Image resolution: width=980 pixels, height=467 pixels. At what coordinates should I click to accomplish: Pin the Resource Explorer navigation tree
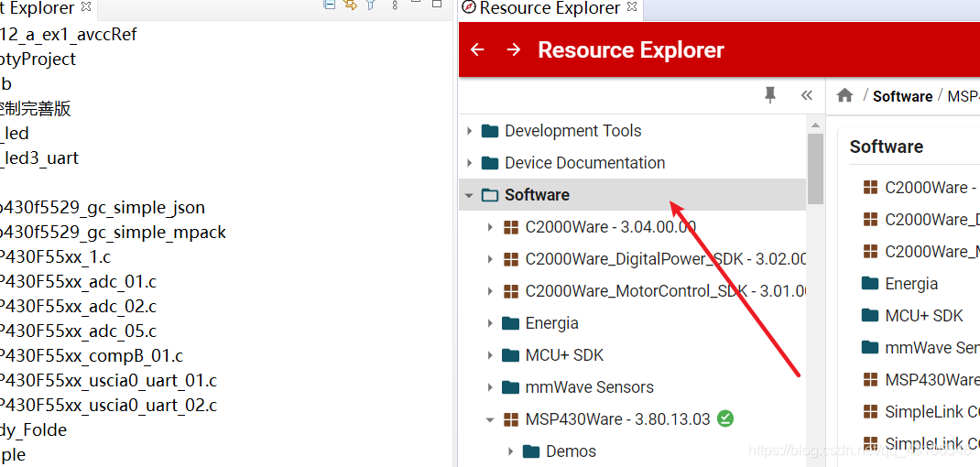[770, 95]
